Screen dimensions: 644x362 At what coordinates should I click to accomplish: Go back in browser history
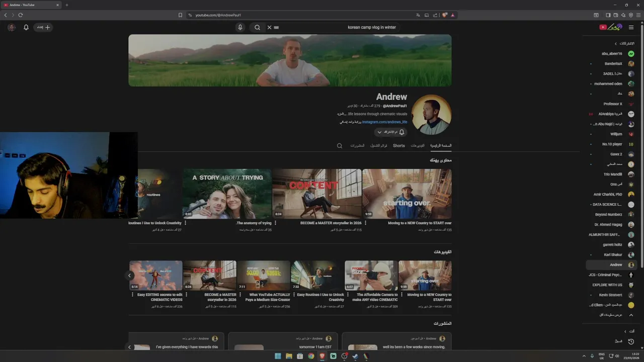(6, 15)
